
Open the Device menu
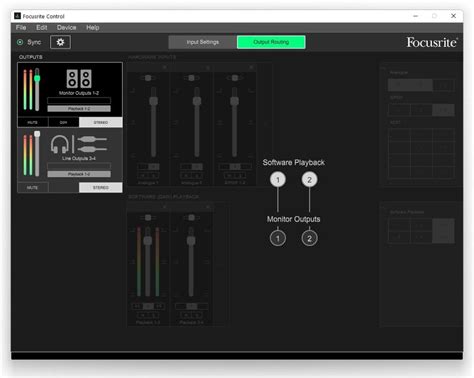[x=66, y=28]
